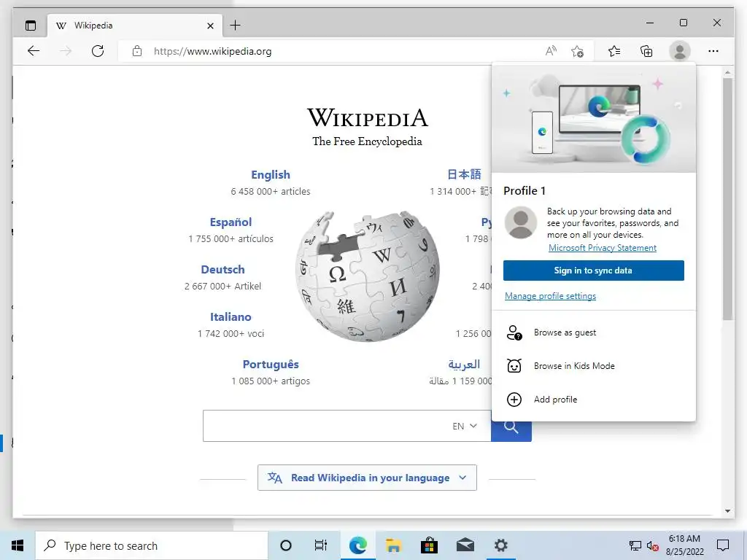Screen dimensions: 747x560
Task: Click the taskbar search box
Action: [152, 545]
